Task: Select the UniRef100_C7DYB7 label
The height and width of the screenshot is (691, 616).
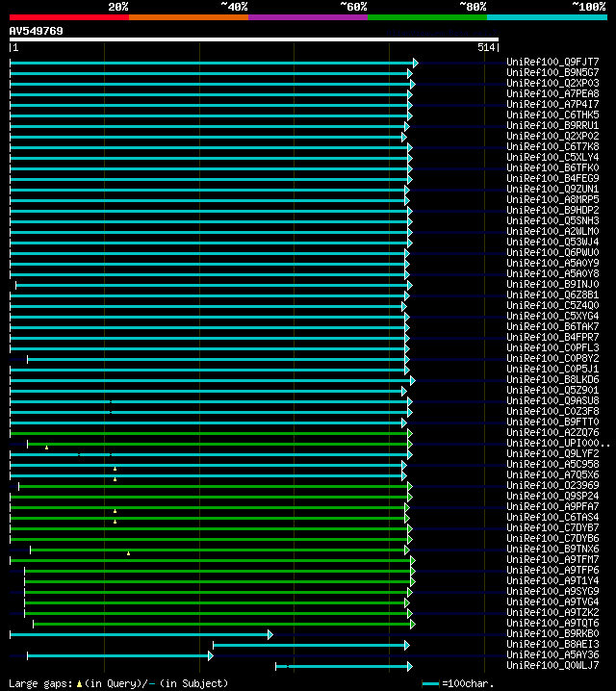Action: (552, 527)
